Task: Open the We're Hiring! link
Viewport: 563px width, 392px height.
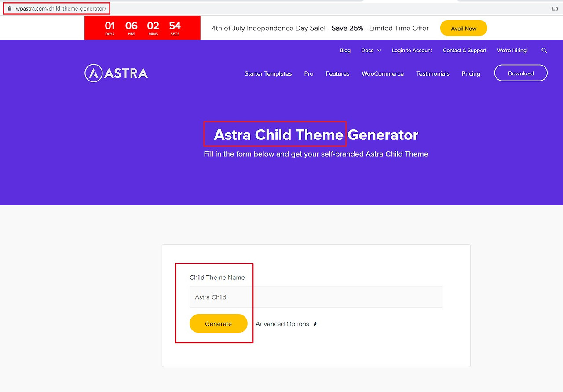Action: click(512, 50)
